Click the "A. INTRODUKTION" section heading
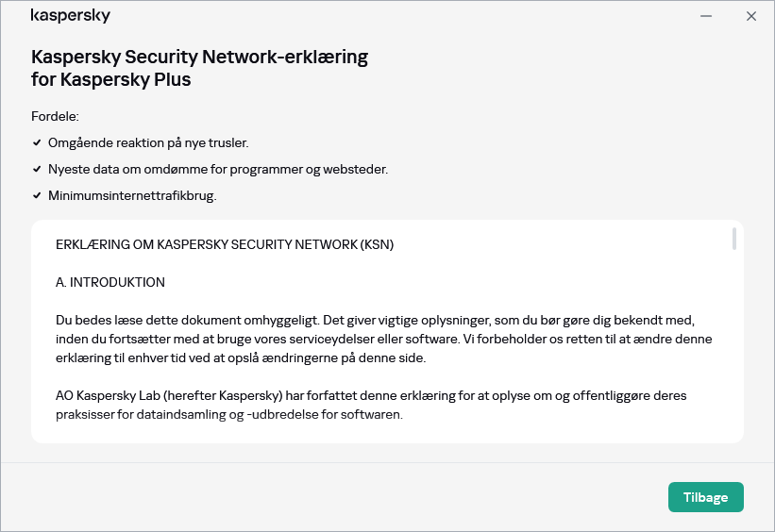 [110, 282]
